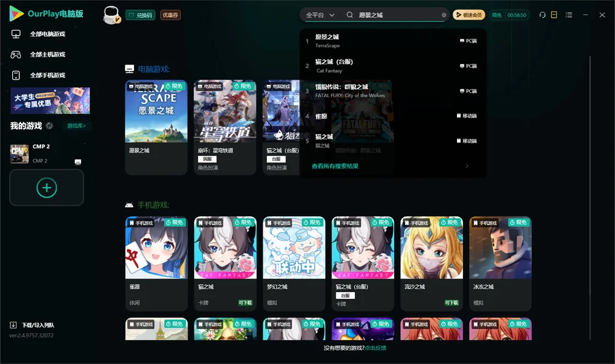
Task: Click the 优惠券 coupon button
Action: 170,15
